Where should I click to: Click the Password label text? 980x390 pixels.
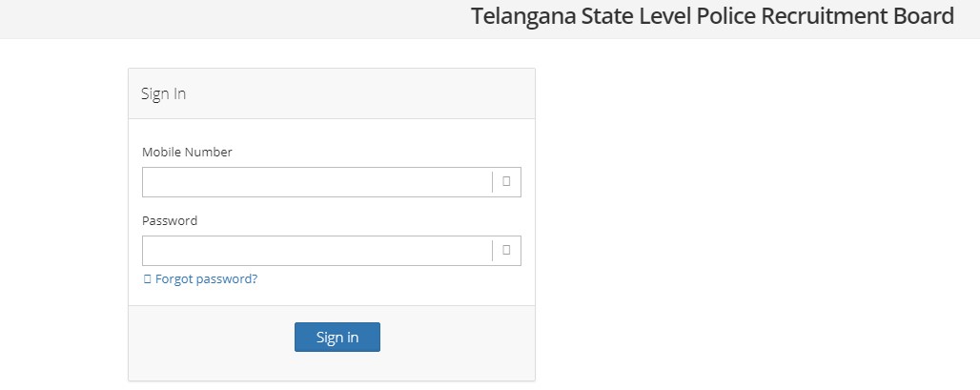tap(170, 220)
